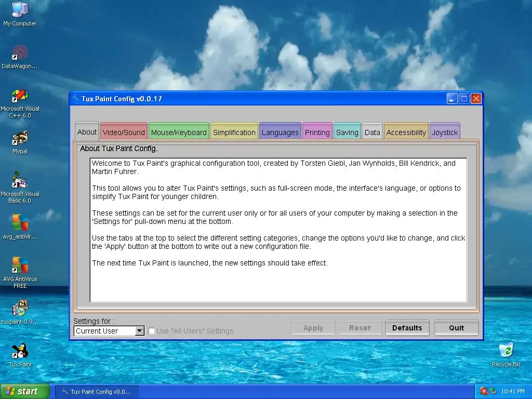Open the Printing tab

coord(317,132)
